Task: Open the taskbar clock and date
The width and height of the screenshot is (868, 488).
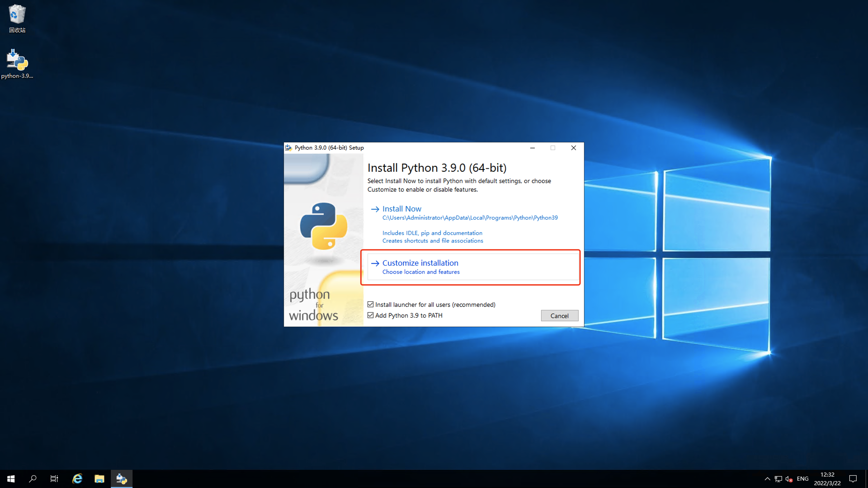Action: point(827,479)
